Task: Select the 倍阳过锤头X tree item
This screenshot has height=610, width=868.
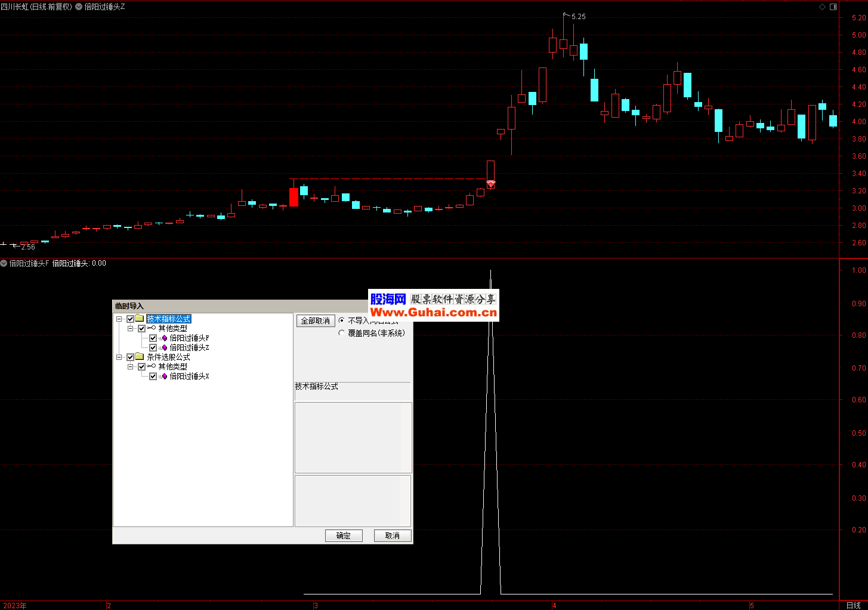Action: tap(189, 376)
